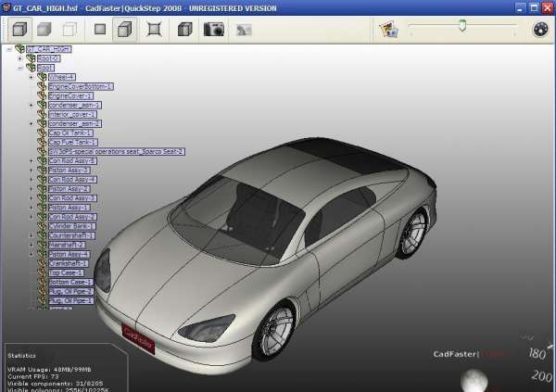Click the Crankshaft-1 part icon

(x=42, y=263)
